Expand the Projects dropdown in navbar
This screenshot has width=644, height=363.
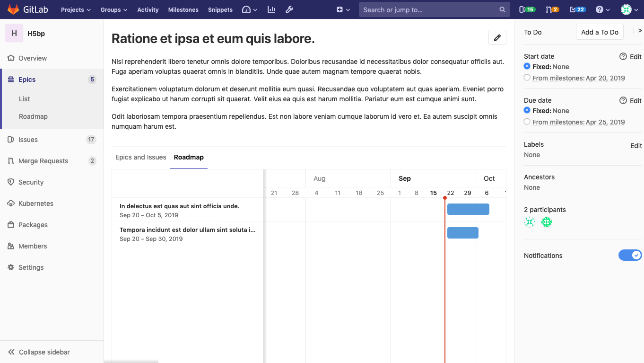[x=76, y=9]
